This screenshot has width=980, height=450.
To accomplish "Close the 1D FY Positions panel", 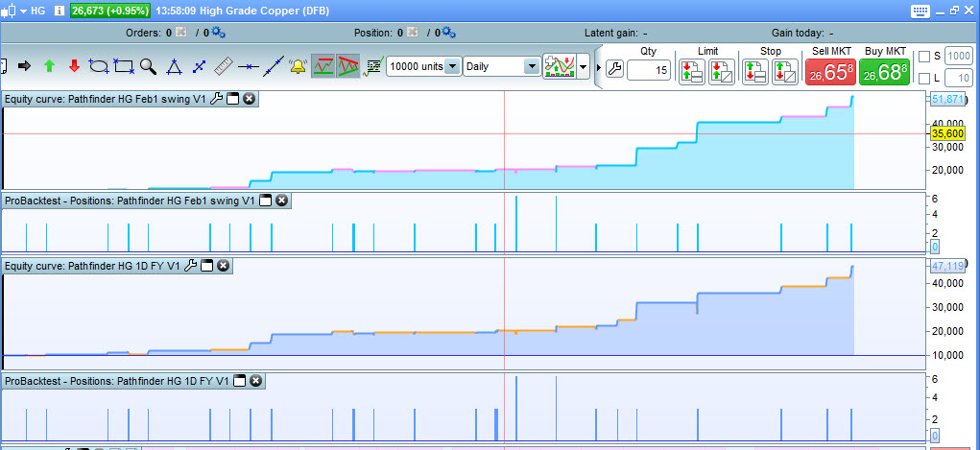I will (255, 380).
